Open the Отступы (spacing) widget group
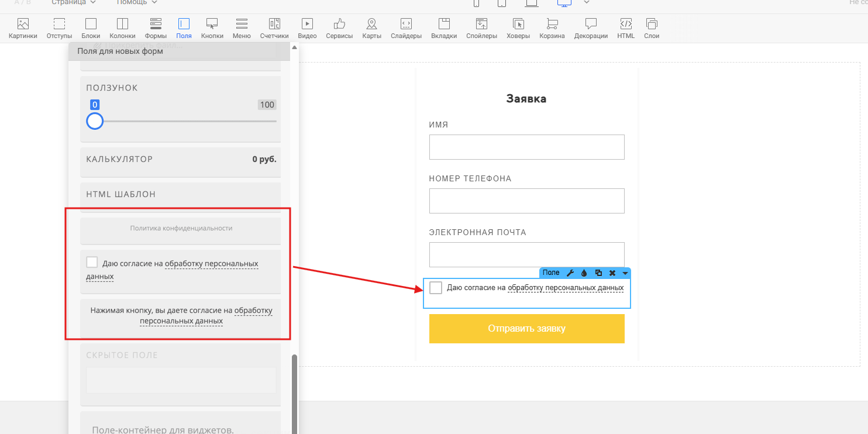 59,29
